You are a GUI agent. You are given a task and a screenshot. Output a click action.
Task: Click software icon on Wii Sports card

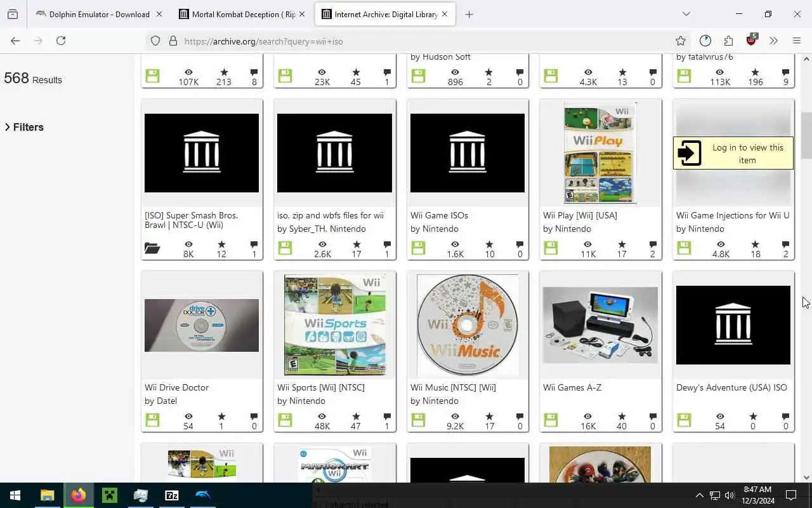coord(285,420)
